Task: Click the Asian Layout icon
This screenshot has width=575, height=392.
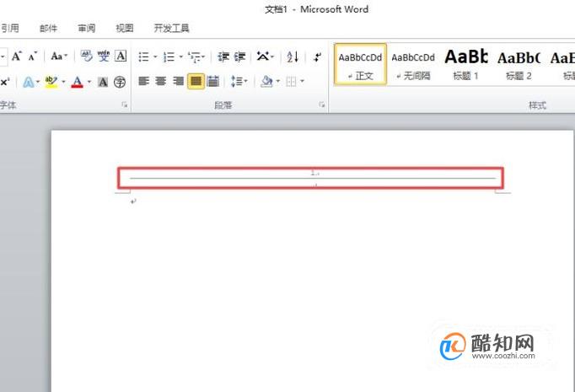Action: (x=263, y=56)
